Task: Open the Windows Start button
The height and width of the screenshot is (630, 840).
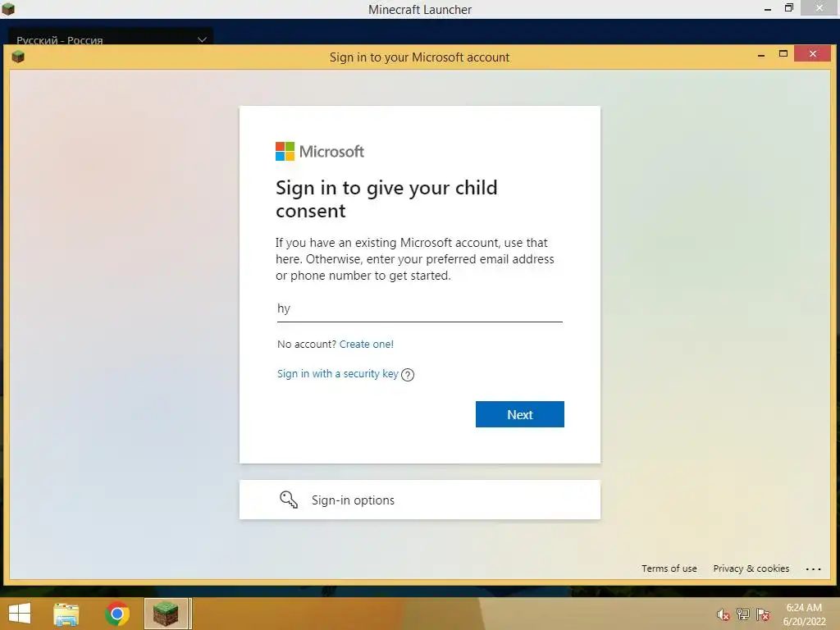Action: [x=20, y=614]
